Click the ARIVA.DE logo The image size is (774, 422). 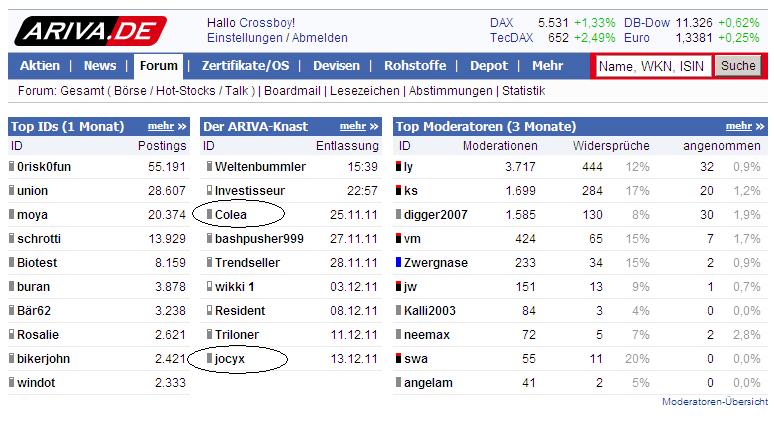coord(84,29)
